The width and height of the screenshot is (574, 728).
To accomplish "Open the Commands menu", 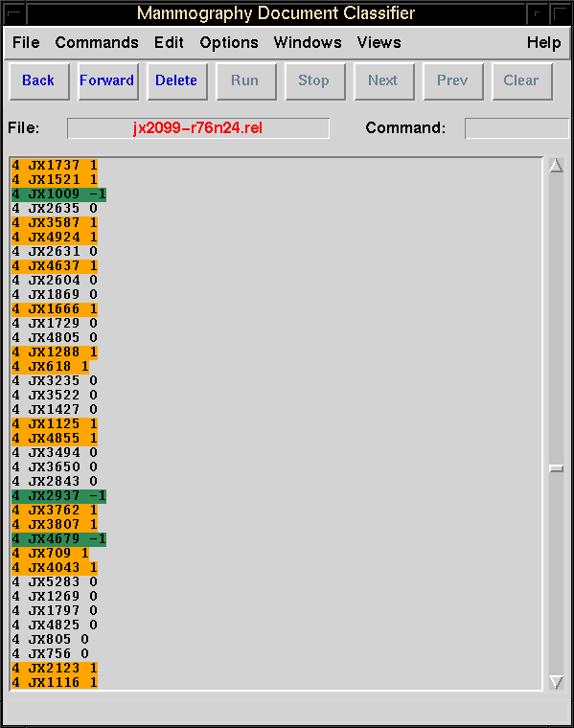I will 97,43.
